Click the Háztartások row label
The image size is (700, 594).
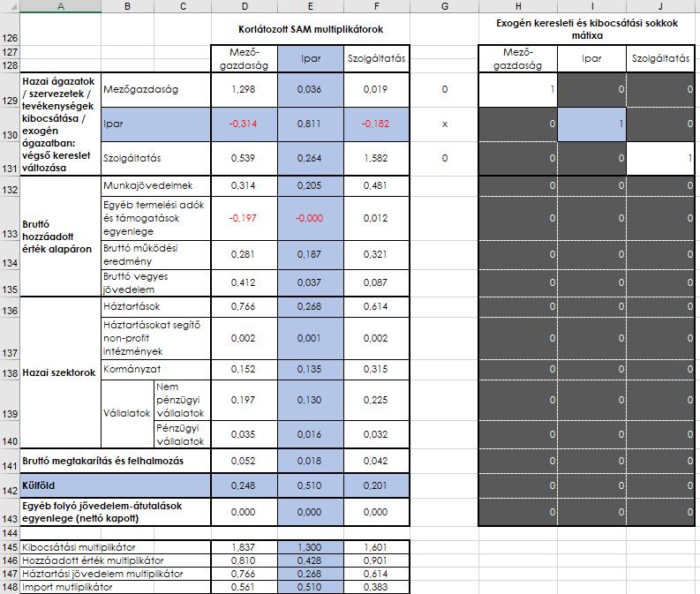pos(156,306)
